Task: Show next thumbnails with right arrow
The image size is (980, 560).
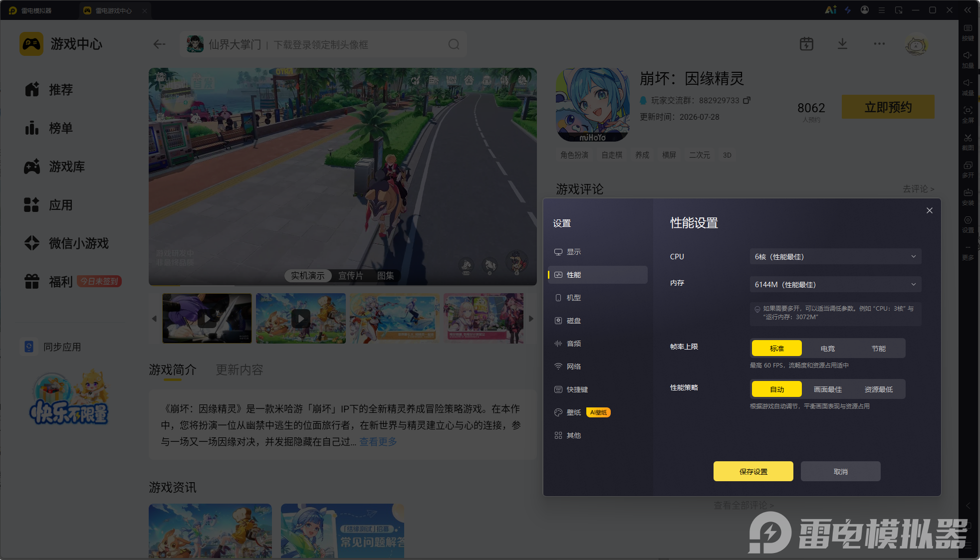Action: pyautogui.click(x=531, y=318)
